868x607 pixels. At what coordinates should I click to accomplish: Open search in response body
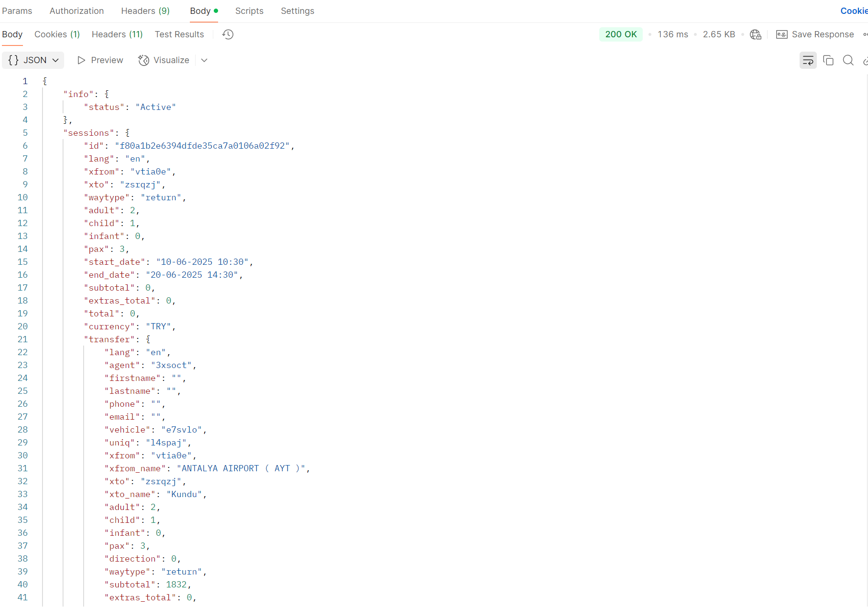tap(848, 60)
